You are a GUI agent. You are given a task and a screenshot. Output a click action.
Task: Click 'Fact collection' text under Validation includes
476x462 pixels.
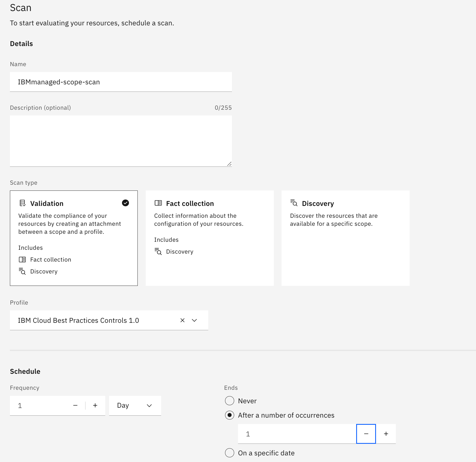(x=51, y=260)
